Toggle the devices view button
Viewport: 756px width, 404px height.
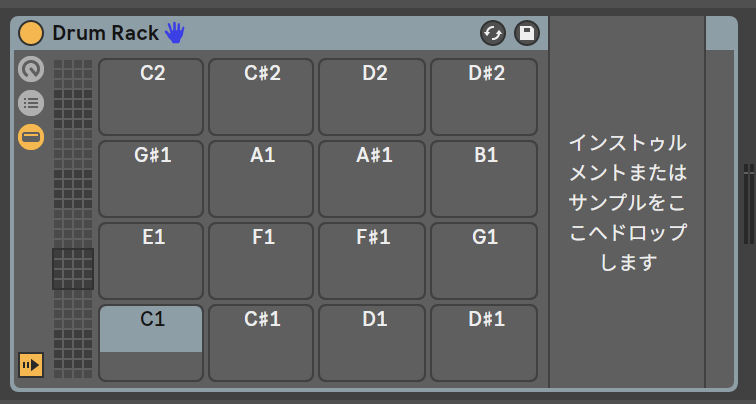[x=31, y=136]
